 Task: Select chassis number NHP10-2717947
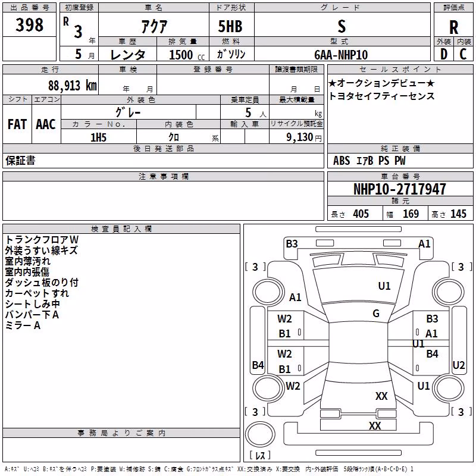tap(400, 189)
